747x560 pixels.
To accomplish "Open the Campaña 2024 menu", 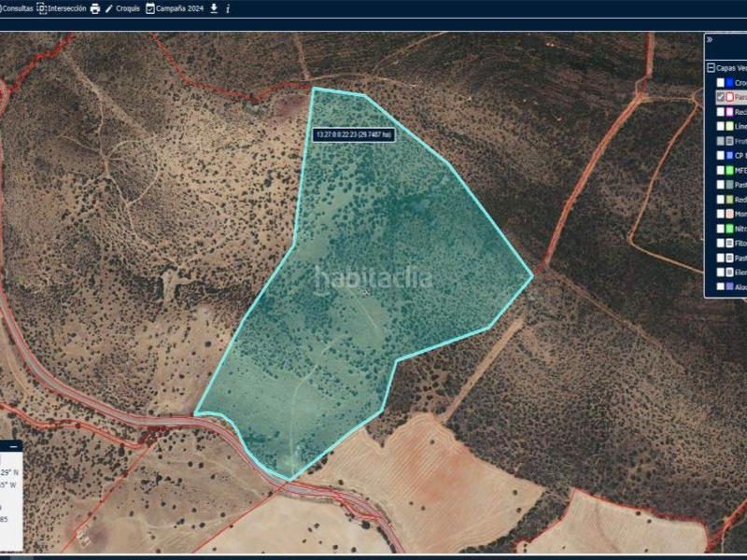I will click(x=179, y=8).
